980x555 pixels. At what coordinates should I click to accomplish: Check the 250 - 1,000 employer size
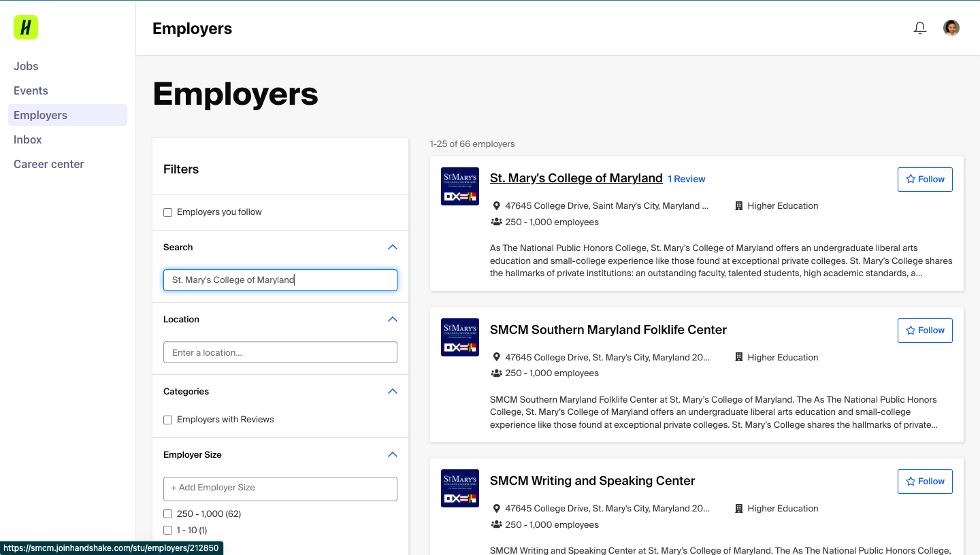168,514
